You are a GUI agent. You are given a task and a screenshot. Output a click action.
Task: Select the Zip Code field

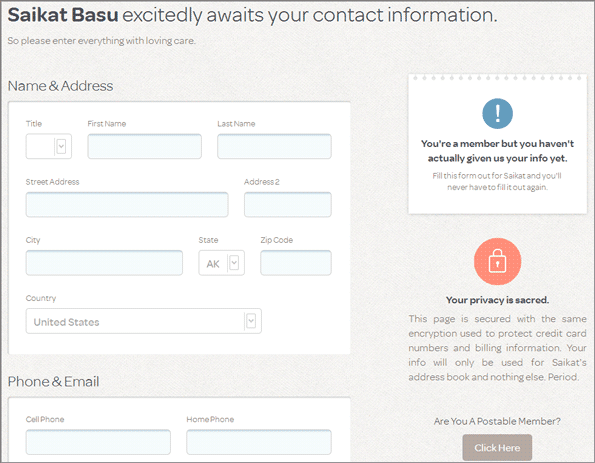point(296,263)
